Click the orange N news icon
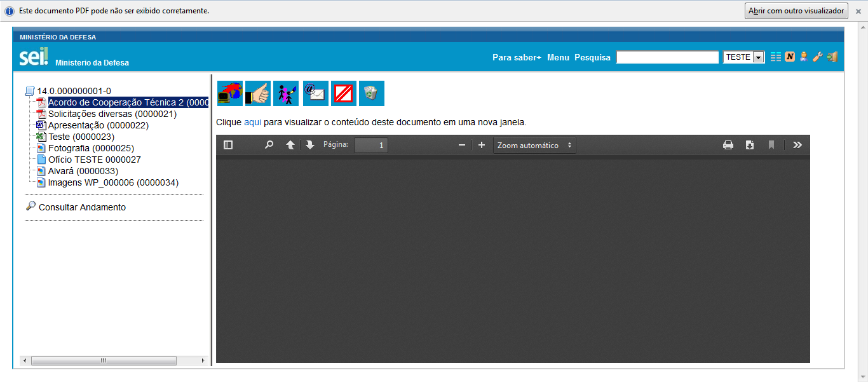Screen dimensions: 868x382 [790, 57]
